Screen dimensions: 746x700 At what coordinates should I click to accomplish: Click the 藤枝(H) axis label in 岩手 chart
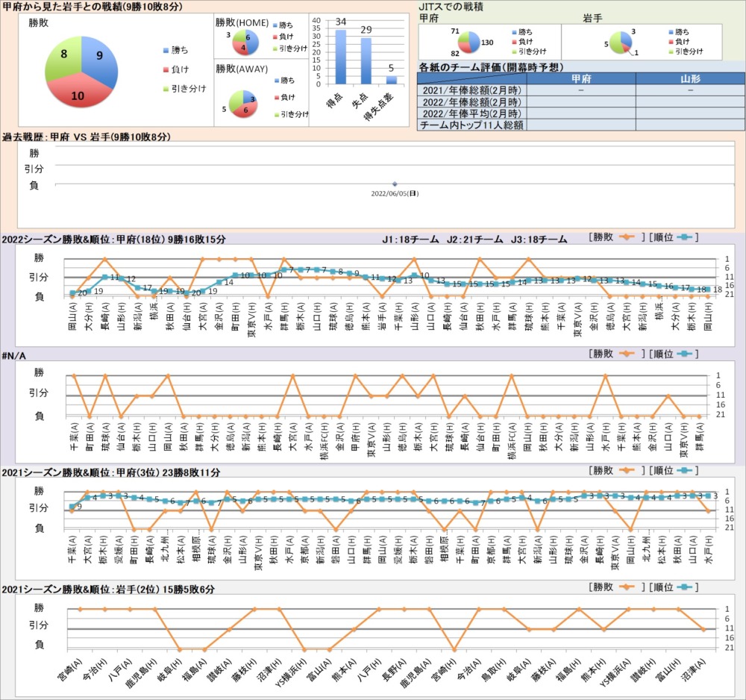245,670
